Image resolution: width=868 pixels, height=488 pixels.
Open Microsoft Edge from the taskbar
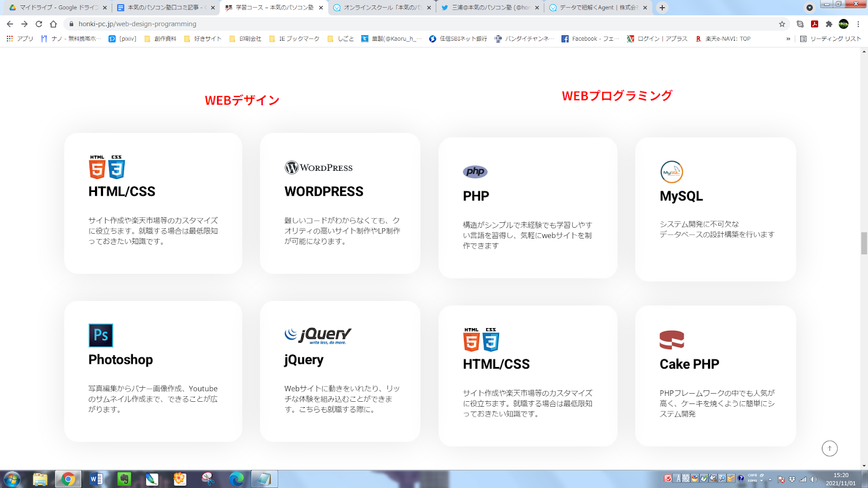tap(237, 479)
